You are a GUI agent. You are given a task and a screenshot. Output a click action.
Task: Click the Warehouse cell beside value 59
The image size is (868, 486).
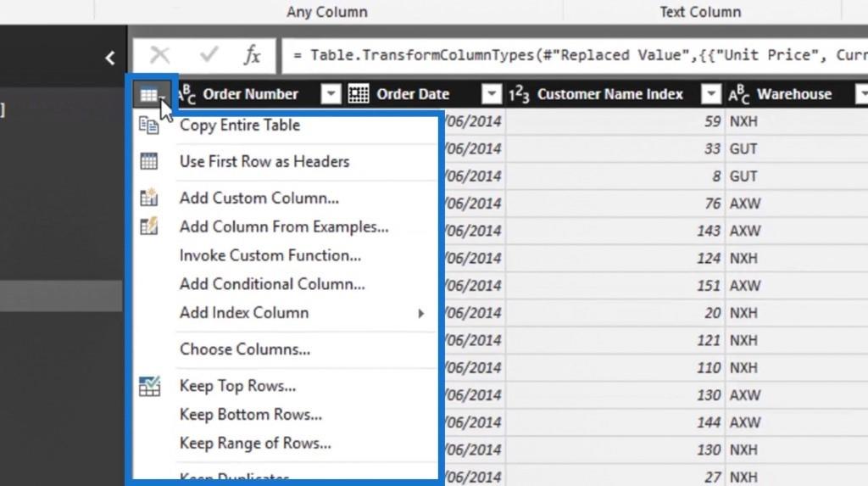click(797, 121)
